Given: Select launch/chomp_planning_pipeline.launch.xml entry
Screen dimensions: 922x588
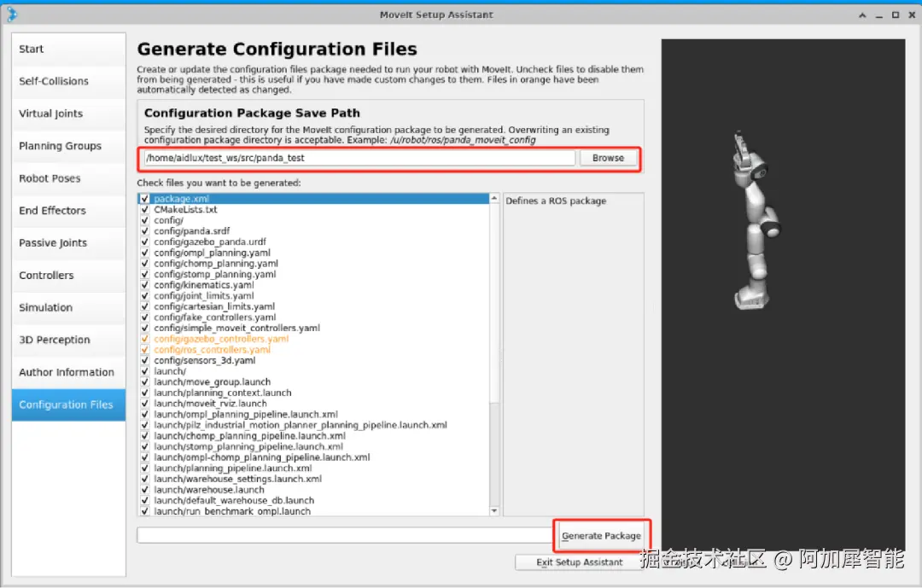Looking at the screenshot, I should pyautogui.click(x=249, y=436).
